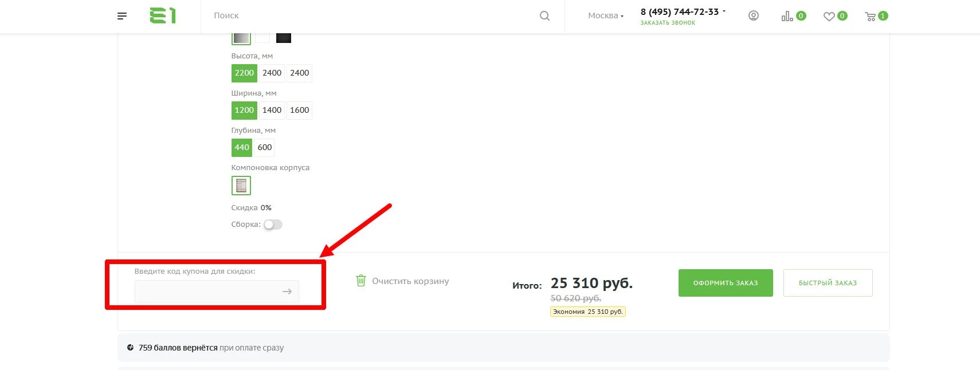Expand the Москва city dropdown
This screenshot has height=370, width=980.
(606, 16)
